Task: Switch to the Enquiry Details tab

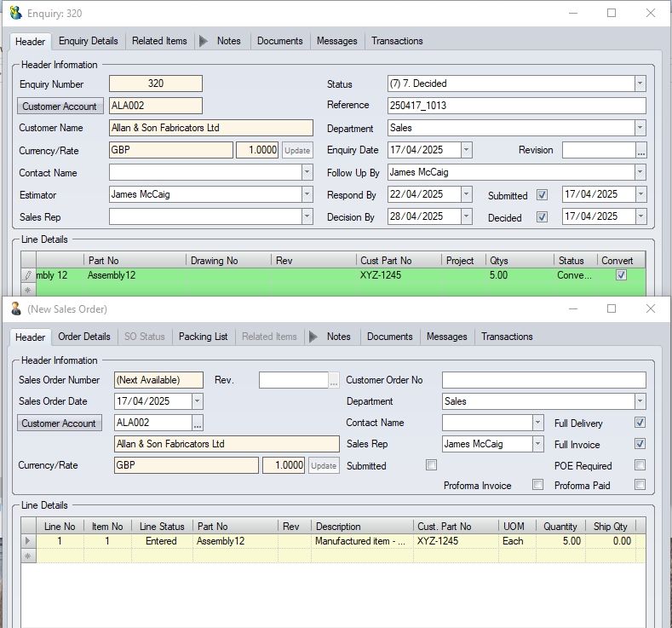Action: 88,41
